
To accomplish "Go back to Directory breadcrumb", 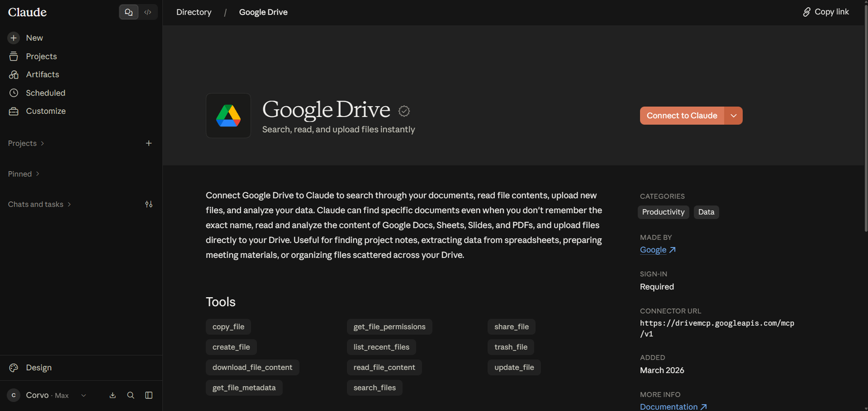I will [194, 12].
